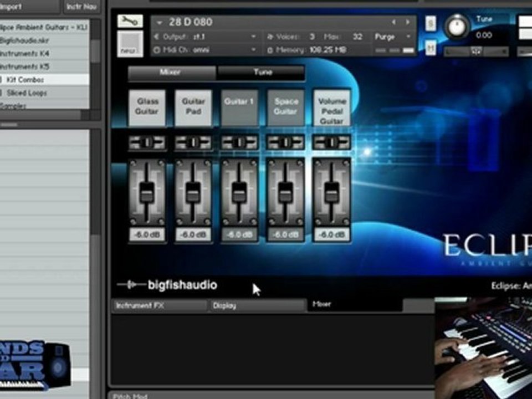Toggle the Guitar 1 layer button
This screenshot has width=532, height=399.
pos(239,107)
